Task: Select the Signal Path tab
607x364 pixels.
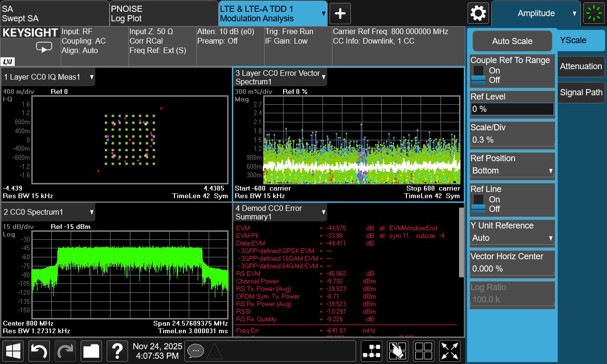Action: tap(581, 92)
